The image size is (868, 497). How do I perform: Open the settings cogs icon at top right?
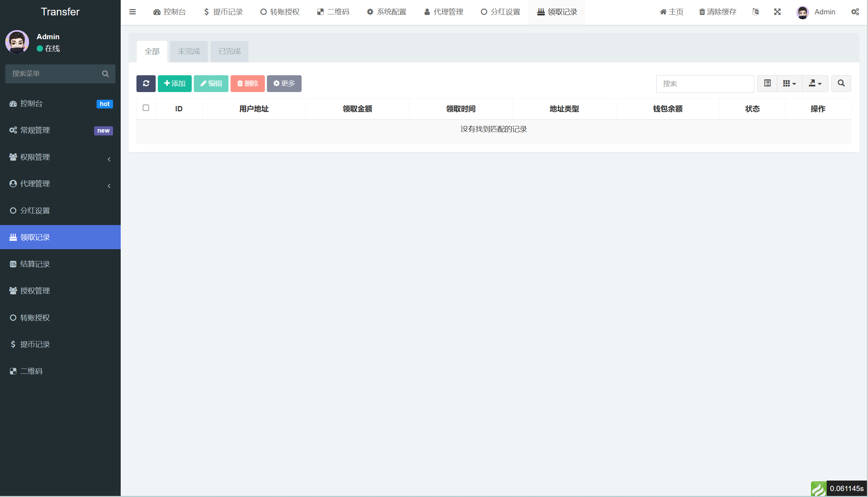(855, 12)
